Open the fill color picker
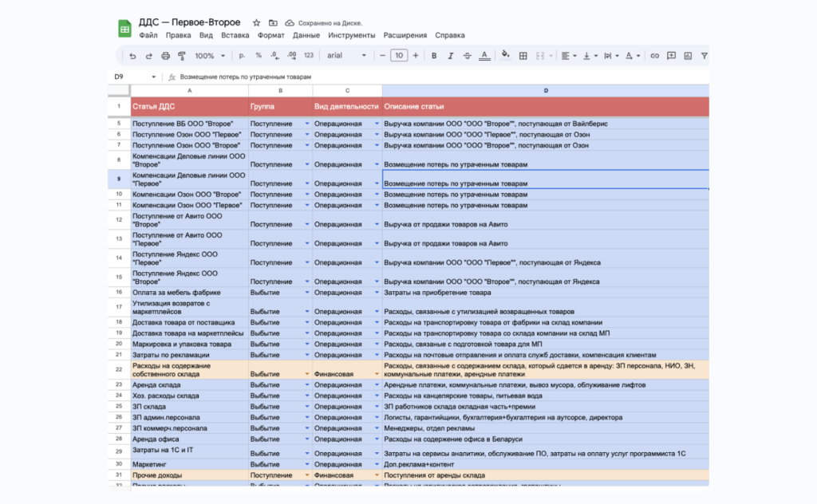817x504 pixels. point(505,55)
